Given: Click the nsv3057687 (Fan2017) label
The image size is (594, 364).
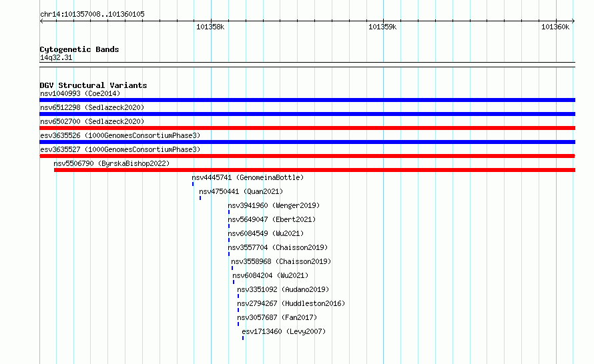Looking at the screenshot, I should click(x=277, y=317).
